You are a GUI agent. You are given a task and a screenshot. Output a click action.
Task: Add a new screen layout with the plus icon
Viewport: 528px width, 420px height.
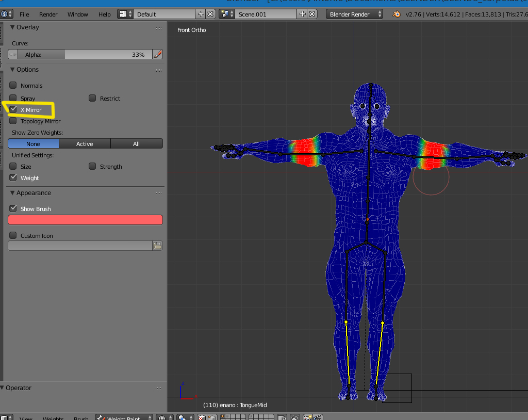coord(201,14)
